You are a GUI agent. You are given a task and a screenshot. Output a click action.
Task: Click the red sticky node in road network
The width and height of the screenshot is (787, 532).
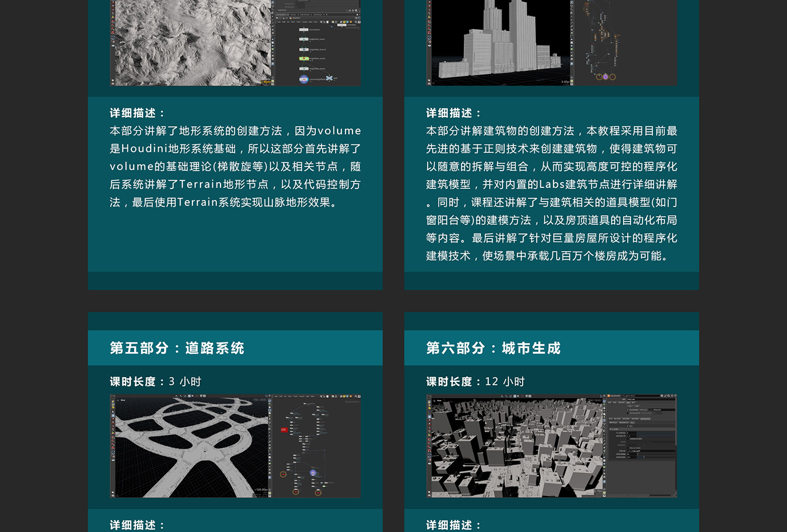click(x=284, y=430)
